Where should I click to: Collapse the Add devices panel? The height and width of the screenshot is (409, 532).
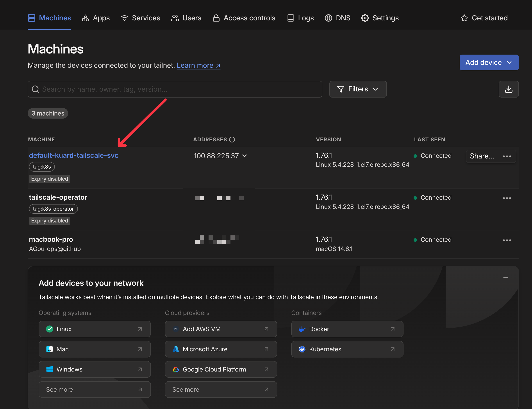coord(506,277)
